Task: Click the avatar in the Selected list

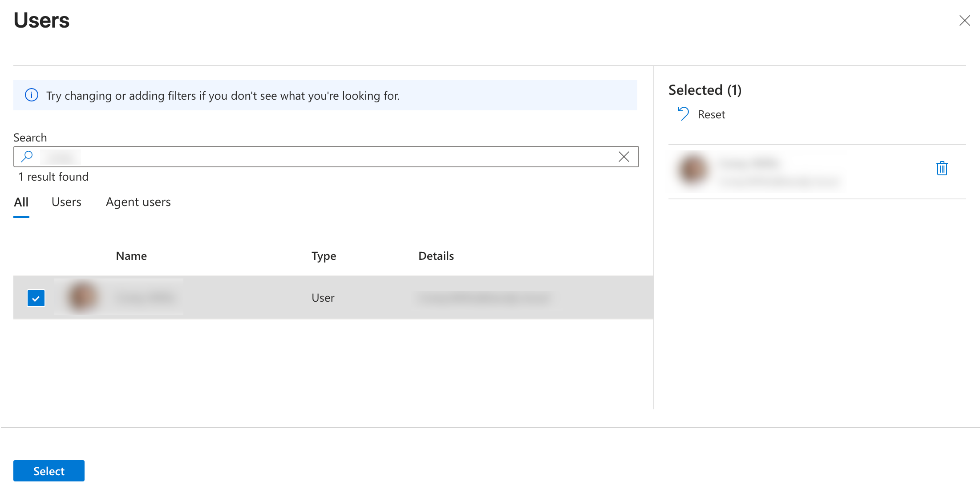Action: [692, 170]
